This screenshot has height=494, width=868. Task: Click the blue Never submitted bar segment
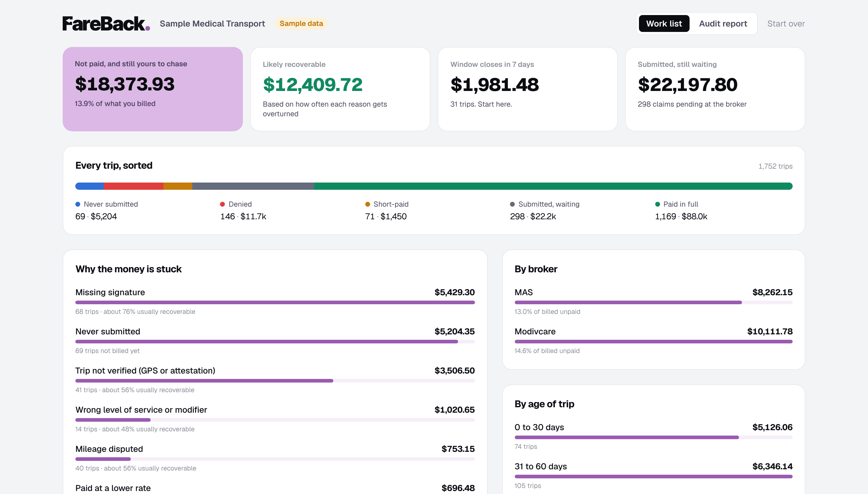click(90, 186)
